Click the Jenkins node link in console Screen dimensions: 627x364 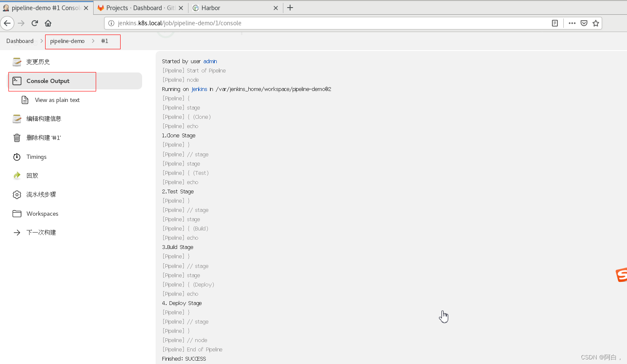(x=199, y=89)
